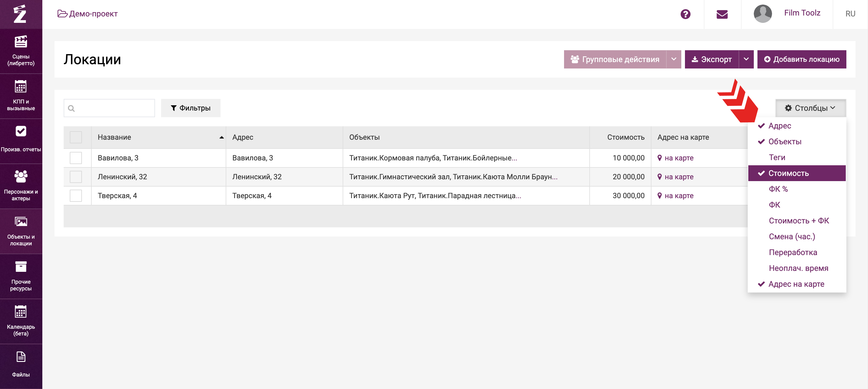This screenshot has width=868, height=389.
Task: Click the help question mark icon
Action: pos(685,14)
